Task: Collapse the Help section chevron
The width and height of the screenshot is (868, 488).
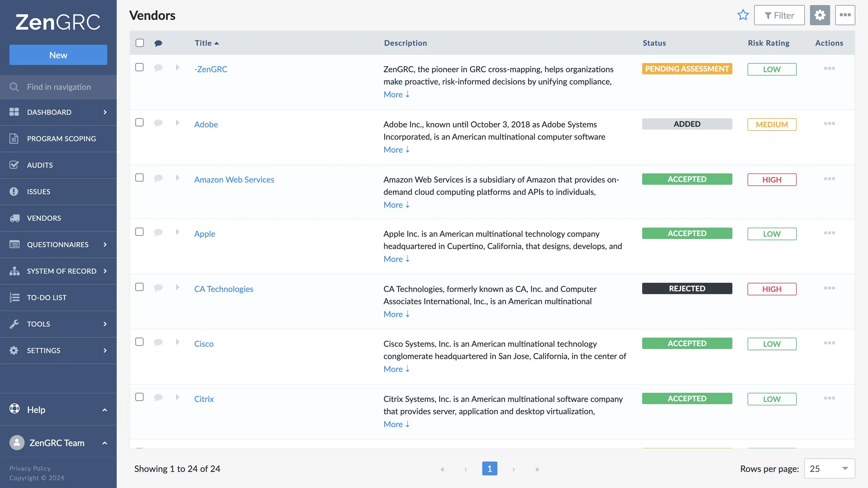Action: pos(104,410)
